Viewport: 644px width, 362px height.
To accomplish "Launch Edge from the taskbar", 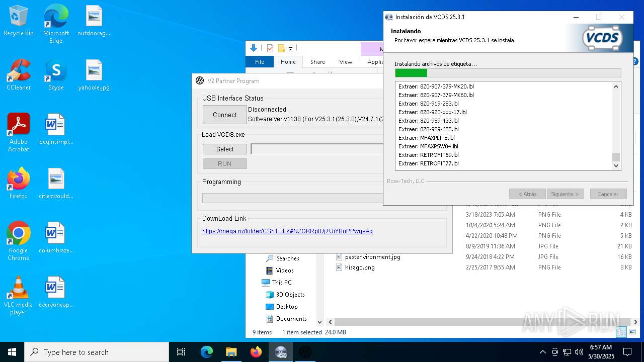I will (207, 352).
